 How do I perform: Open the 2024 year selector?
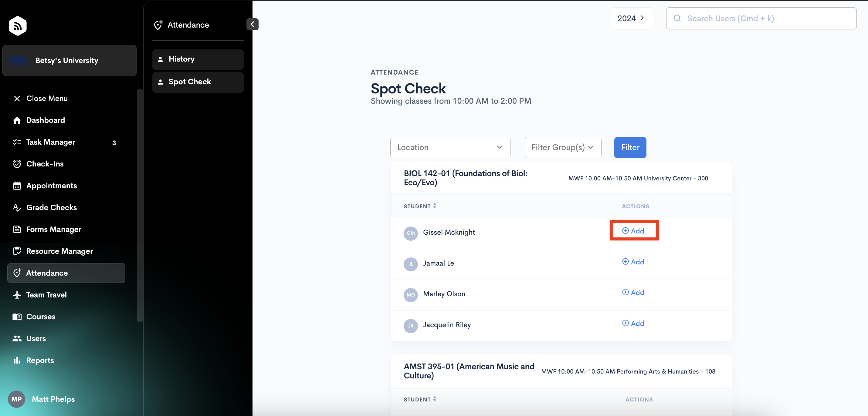[x=632, y=18]
